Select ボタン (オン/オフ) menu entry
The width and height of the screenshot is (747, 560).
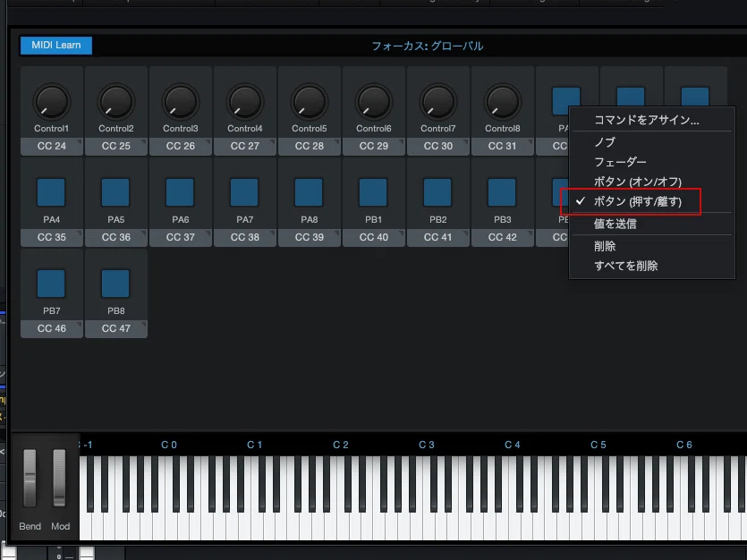click(651, 182)
